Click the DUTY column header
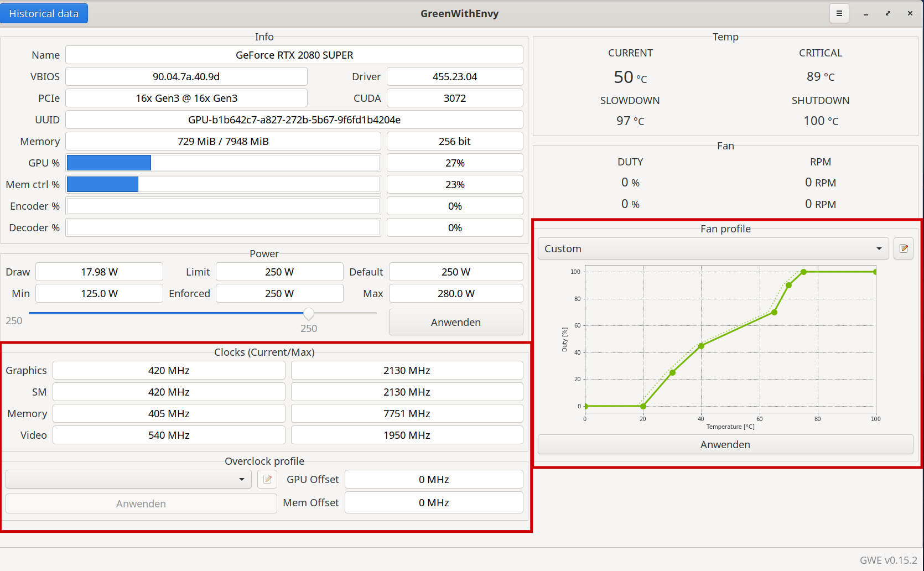The image size is (924, 571). point(630,162)
